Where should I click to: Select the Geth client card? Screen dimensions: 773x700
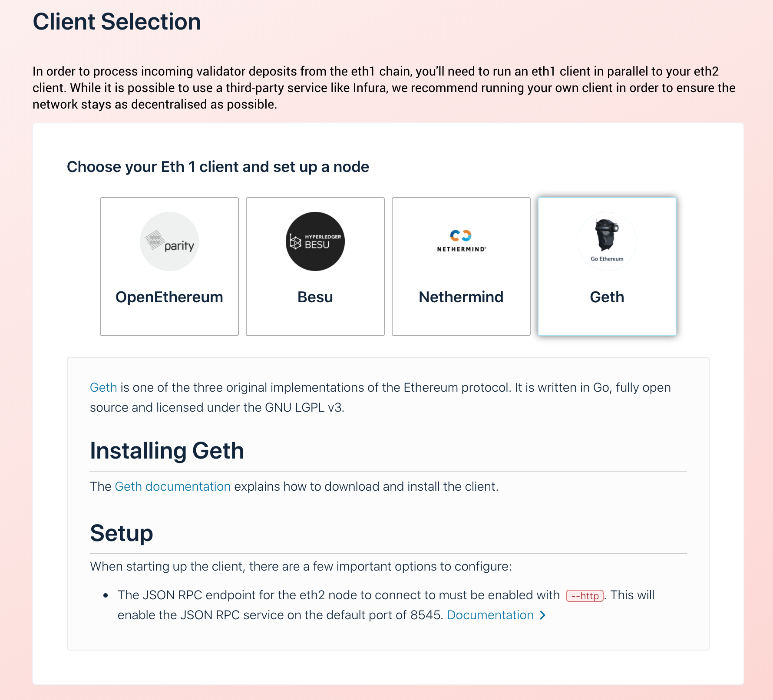tap(607, 266)
